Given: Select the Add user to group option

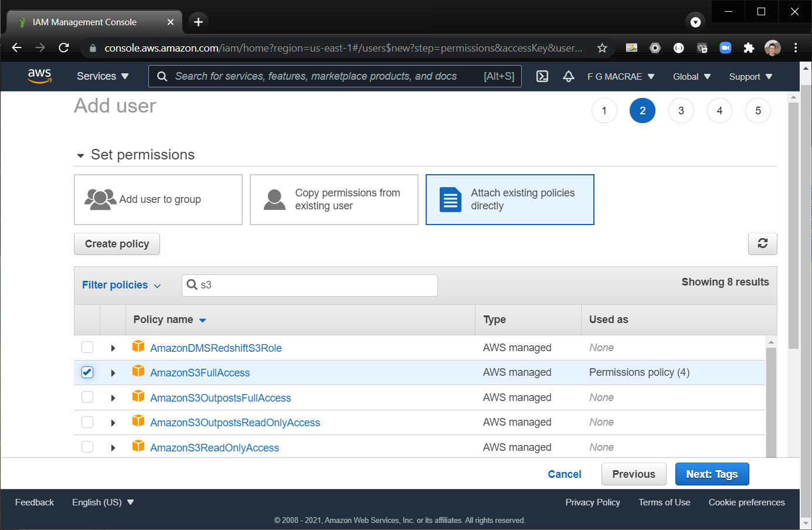Looking at the screenshot, I should pyautogui.click(x=158, y=199).
